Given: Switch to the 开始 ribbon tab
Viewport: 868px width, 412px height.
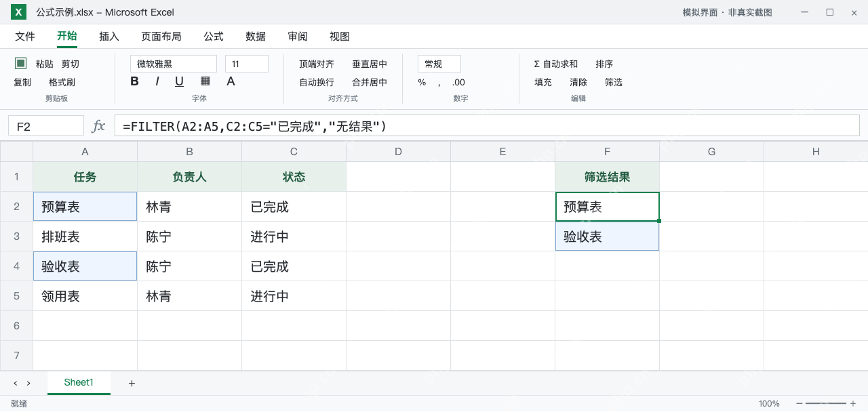Looking at the screenshot, I should (x=67, y=37).
